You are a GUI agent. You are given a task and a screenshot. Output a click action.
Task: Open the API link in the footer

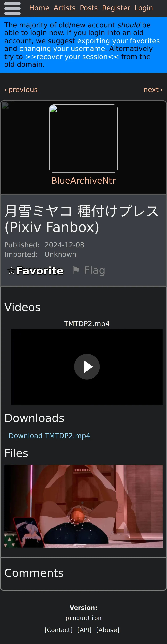84,630
